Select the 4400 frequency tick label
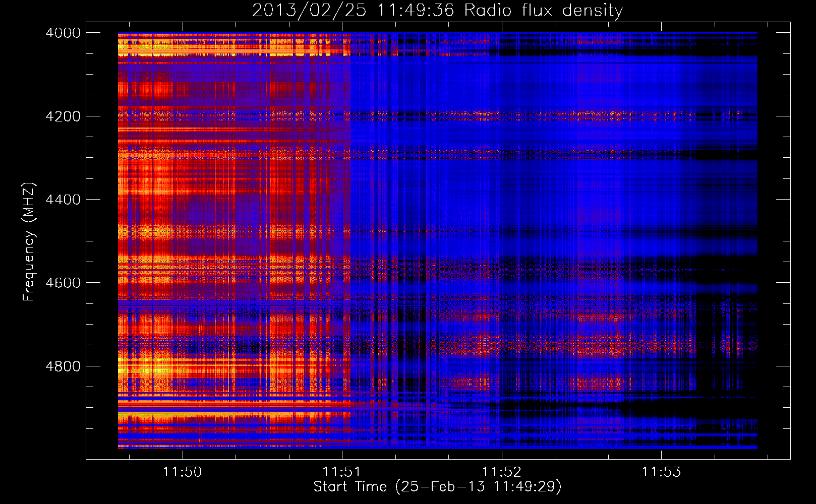The width and height of the screenshot is (816, 504). (63, 200)
